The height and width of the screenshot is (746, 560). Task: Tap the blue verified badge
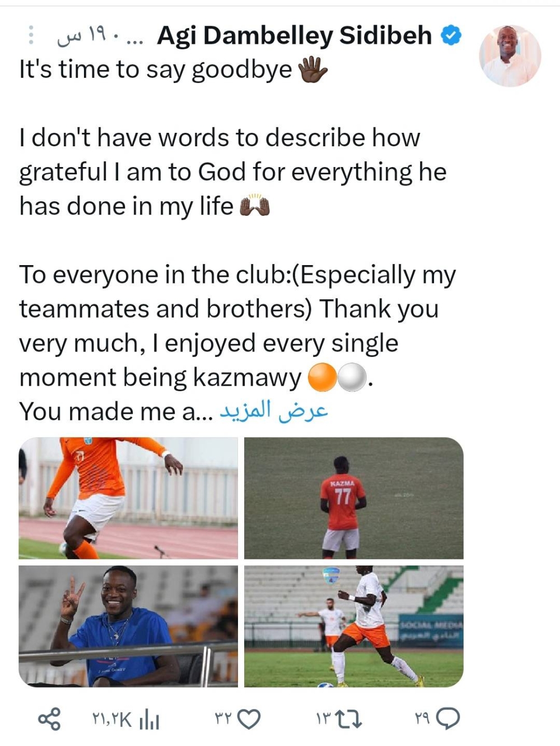click(x=451, y=36)
